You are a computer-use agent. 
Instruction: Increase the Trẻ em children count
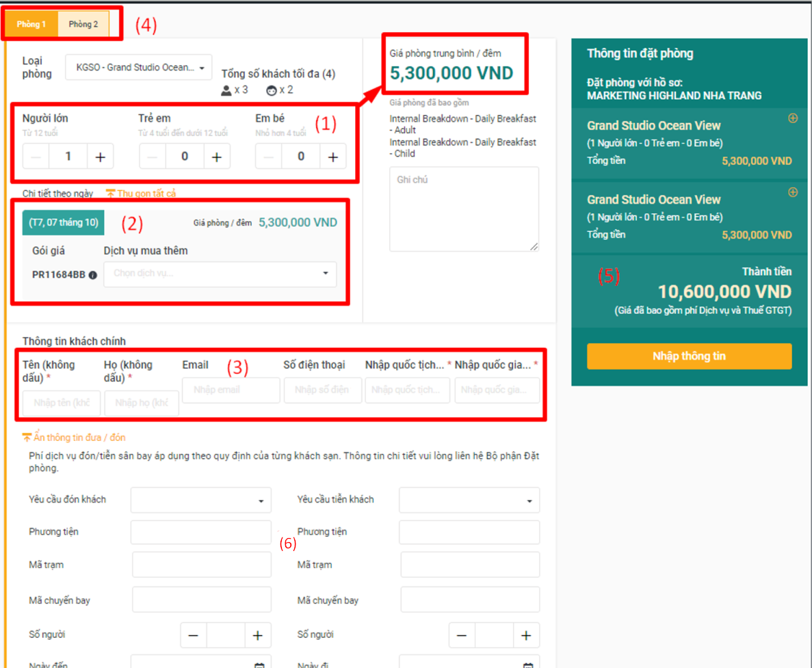point(217,157)
